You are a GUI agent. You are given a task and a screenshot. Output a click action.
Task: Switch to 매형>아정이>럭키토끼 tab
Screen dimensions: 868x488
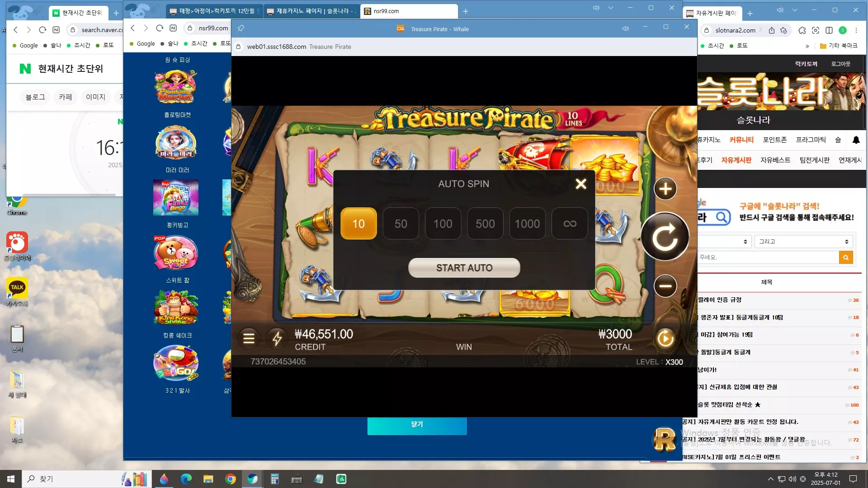click(214, 11)
